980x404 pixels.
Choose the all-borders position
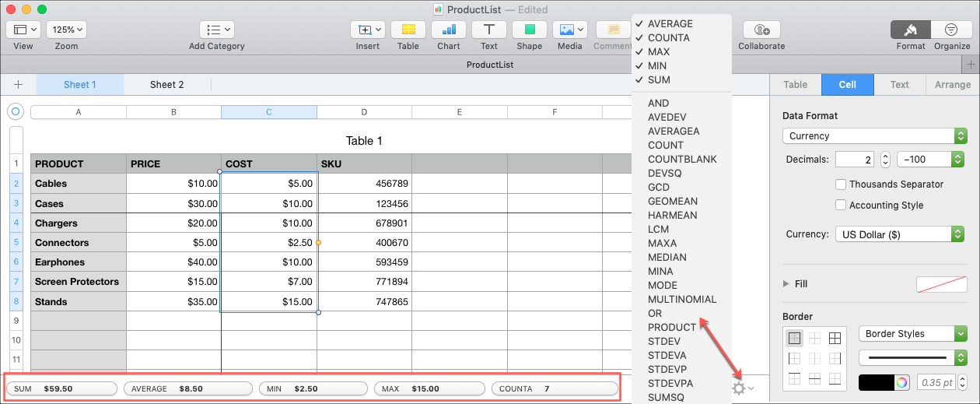tap(835, 338)
